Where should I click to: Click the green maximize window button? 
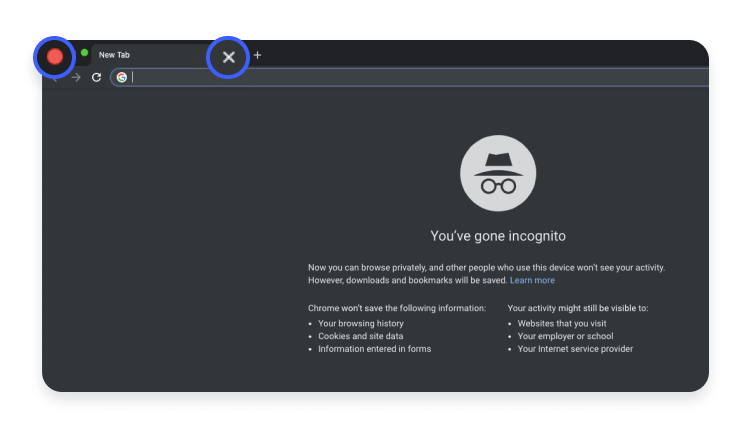pyautogui.click(x=85, y=53)
